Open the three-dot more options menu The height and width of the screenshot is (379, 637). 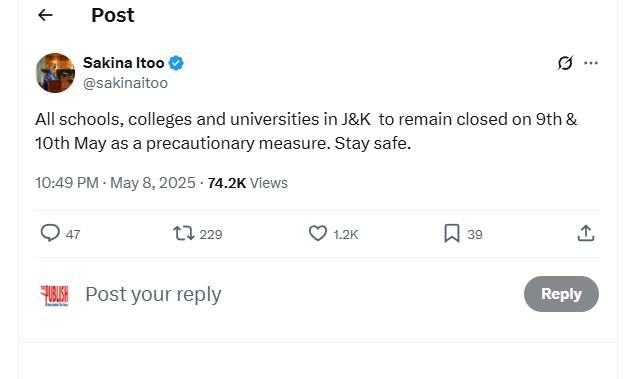tap(591, 63)
